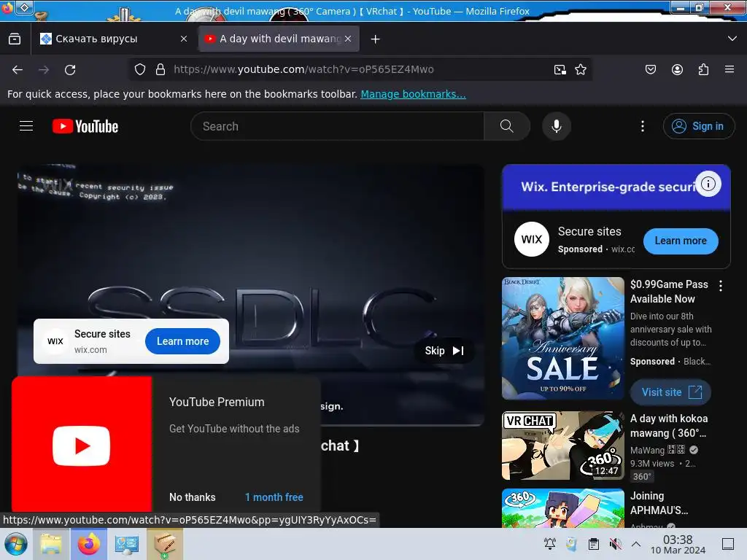Viewport: 747px width, 560px height.
Task: Go to YouTube home logo
Action: pyautogui.click(x=85, y=126)
